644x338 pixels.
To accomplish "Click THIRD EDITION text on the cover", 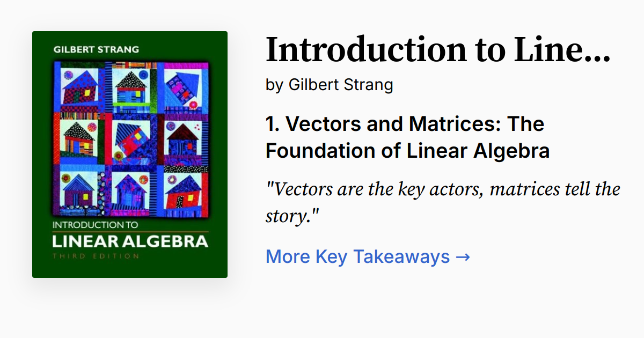I will tap(96, 256).
